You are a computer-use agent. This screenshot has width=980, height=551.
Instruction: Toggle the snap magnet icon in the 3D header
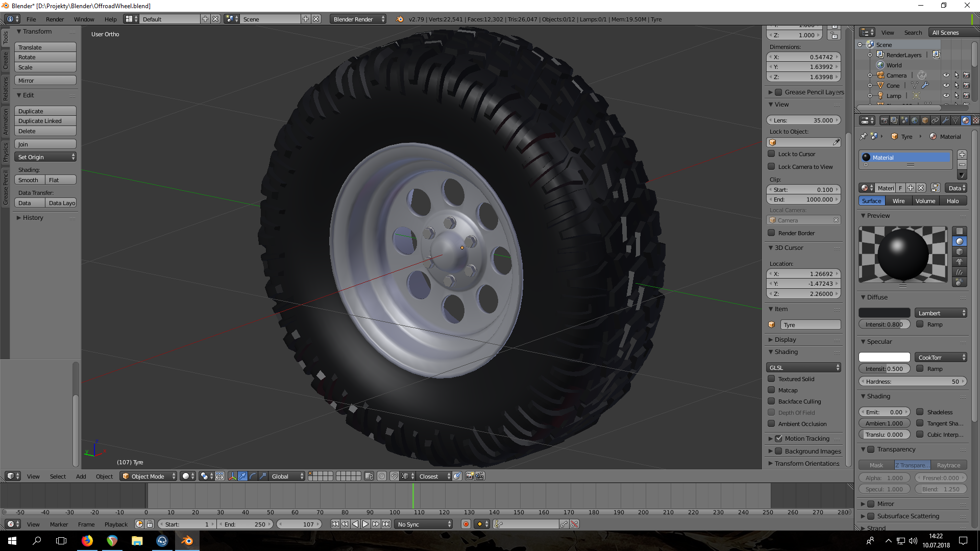[394, 476]
